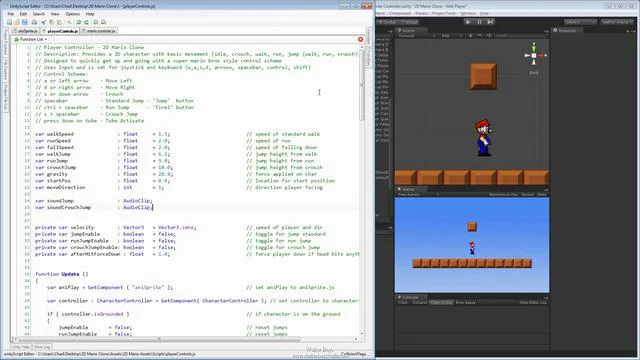Open the Textured draw mode dropdown in Scene view
This screenshot has width=640, height=360.
[416, 36]
